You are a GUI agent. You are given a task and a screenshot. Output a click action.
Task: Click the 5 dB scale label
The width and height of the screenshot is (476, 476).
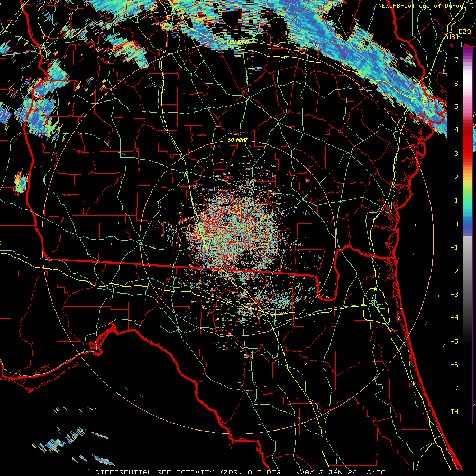point(456,106)
